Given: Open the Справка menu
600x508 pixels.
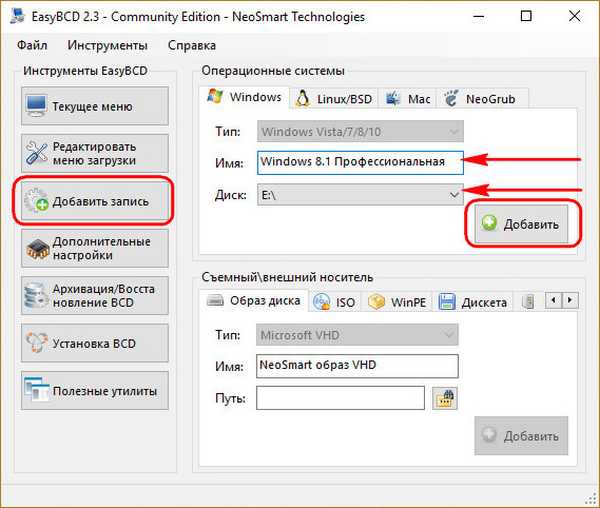Looking at the screenshot, I should (x=190, y=45).
